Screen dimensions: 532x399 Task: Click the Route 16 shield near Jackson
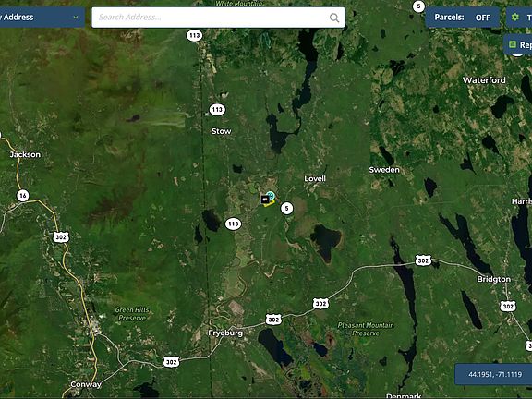pyautogui.click(x=23, y=196)
